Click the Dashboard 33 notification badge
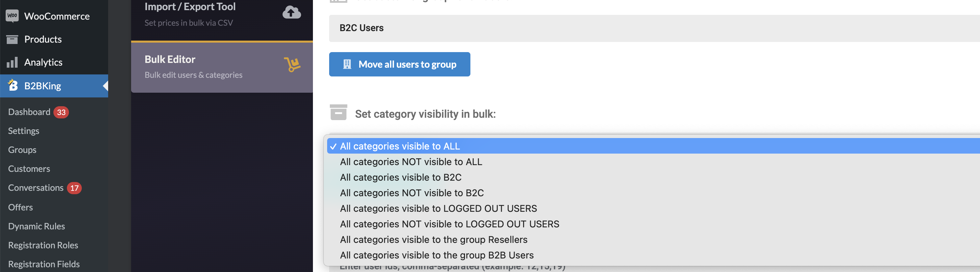This screenshot has width=980, height=272. pos(61,112)
